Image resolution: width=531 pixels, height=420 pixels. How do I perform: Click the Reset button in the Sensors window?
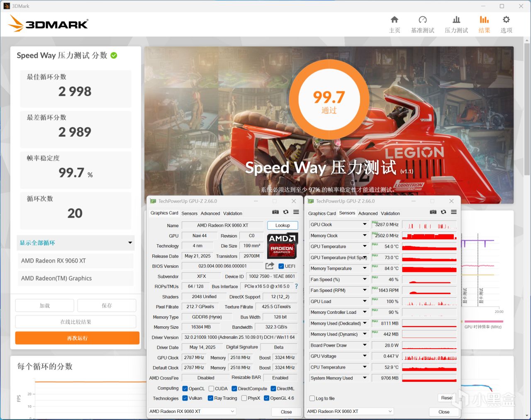click(x=447, y=398)
